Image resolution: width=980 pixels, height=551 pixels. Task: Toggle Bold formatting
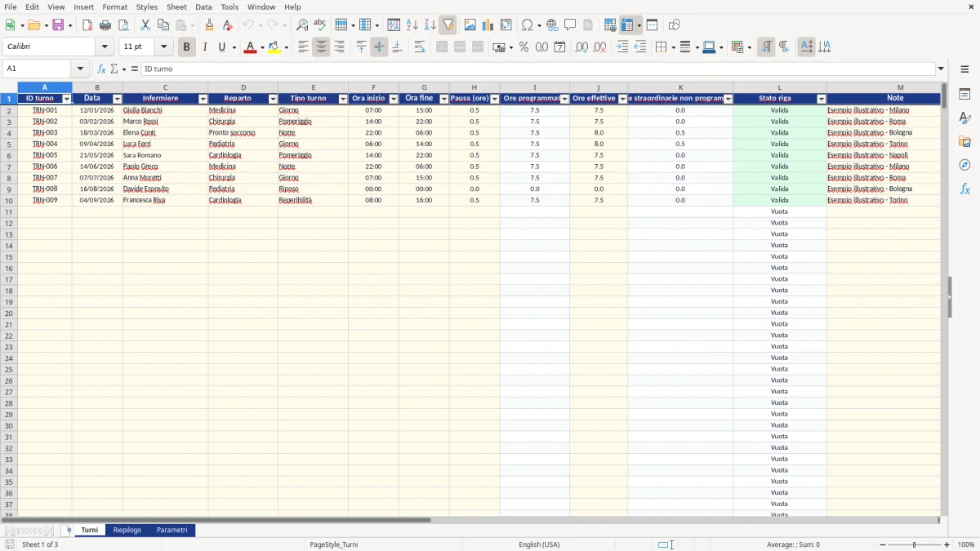[x=186, y=47]
